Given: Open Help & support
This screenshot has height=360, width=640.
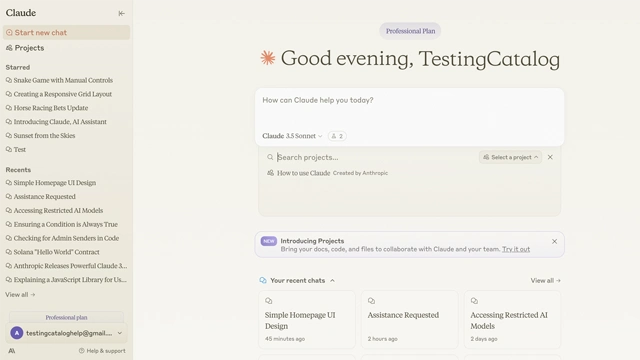Looking at the screenshot, I should click(x=102, y=351).
